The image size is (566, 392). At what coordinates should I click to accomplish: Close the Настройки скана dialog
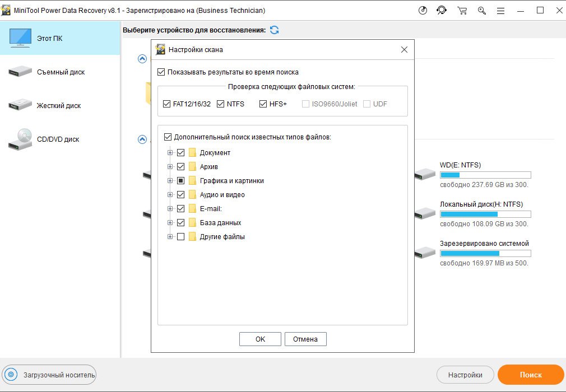click(x=404, y=50)
